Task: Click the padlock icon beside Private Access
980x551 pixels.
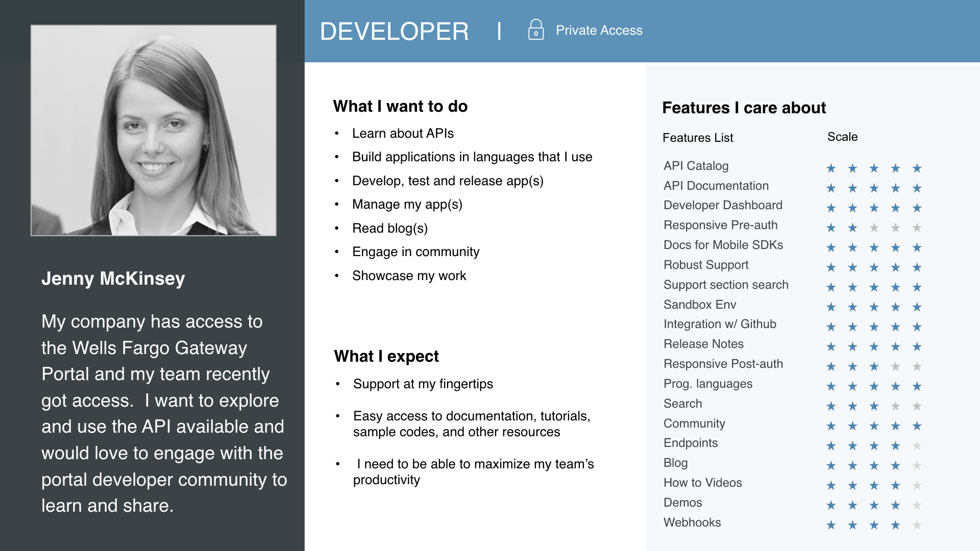Action: pyautogui.click(x=535, y=30)
